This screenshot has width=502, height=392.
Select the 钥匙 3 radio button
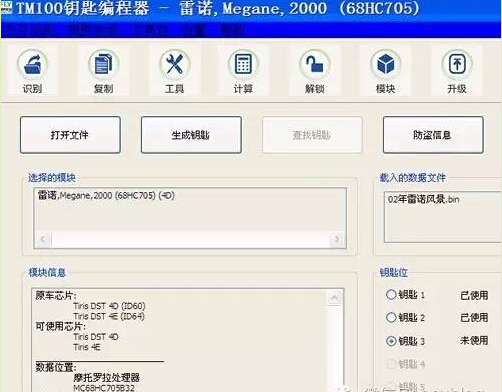(x=391, y=341)
